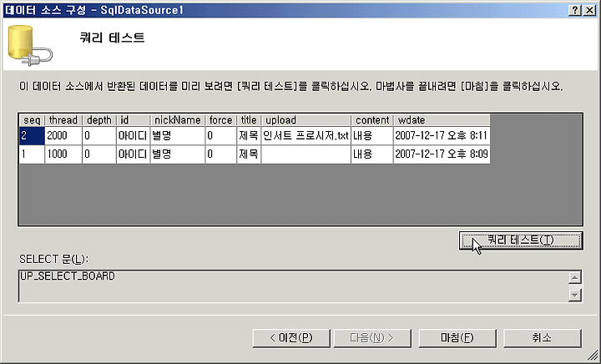Select the title column header
The width and height of the screenshot is (601, 364).
[x=249, y=120]
